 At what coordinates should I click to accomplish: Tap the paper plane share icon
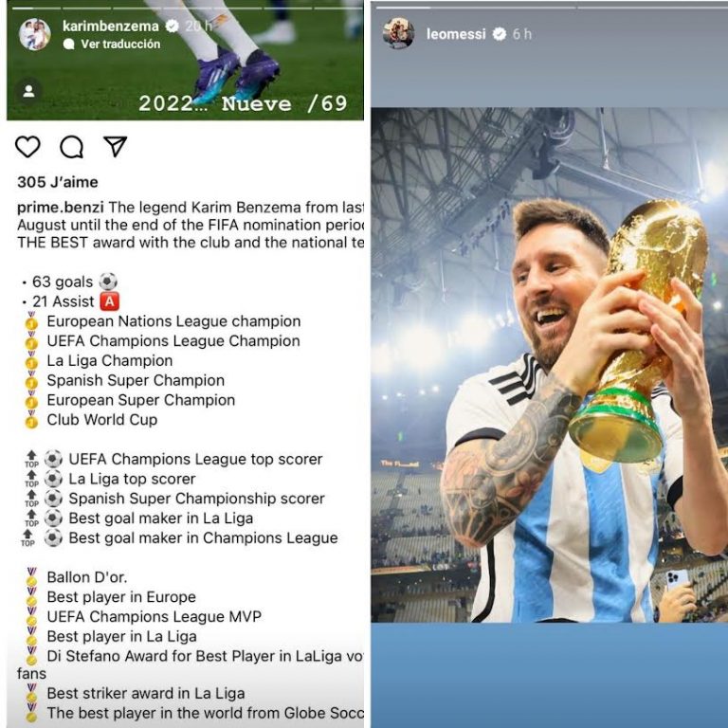[115, 146]
